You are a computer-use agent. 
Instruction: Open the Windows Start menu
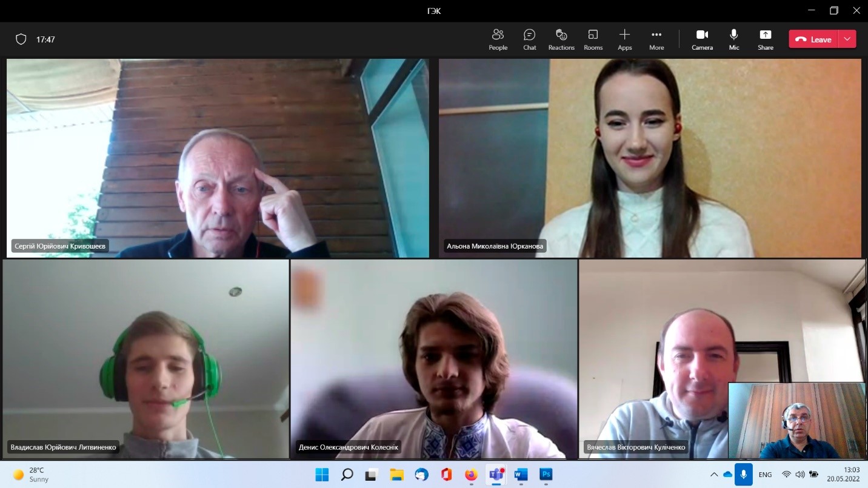[x=322, y=475]
